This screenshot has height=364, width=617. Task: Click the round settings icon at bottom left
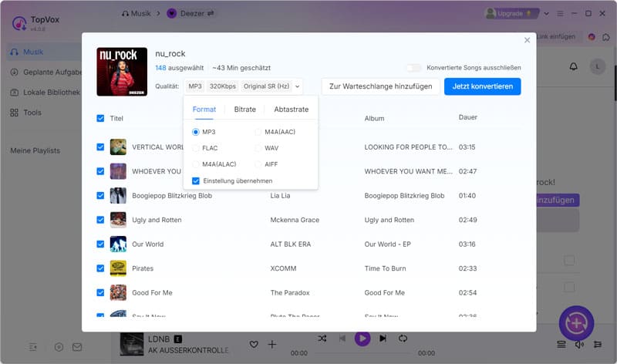coord(59,347)
